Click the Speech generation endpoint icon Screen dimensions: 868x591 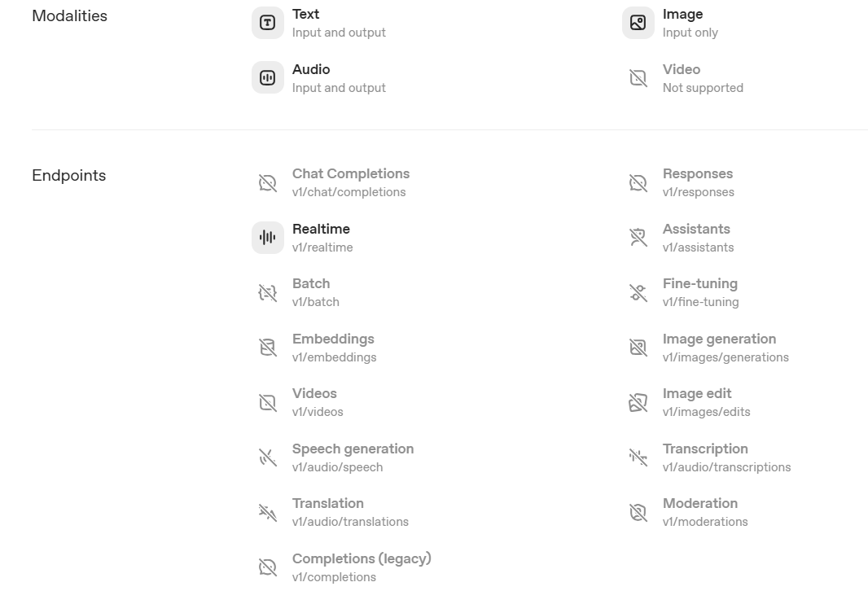267,457
